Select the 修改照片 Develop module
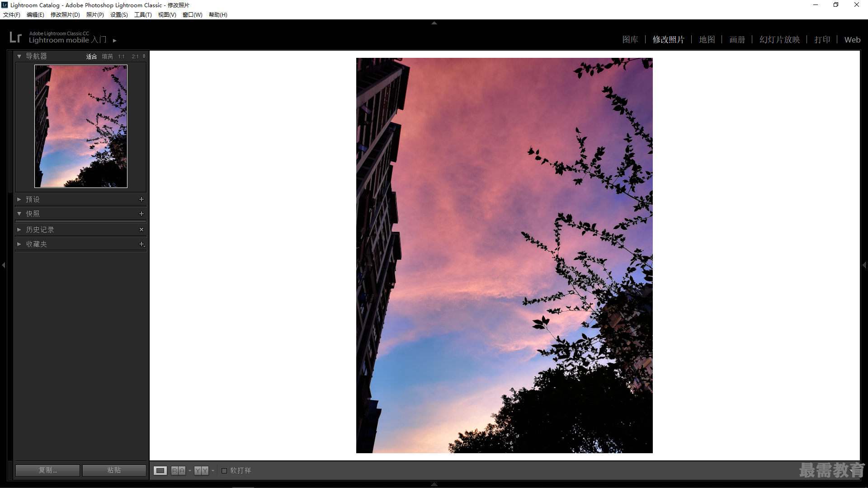This screenshot has height=488, width=868. coord(668,40)
